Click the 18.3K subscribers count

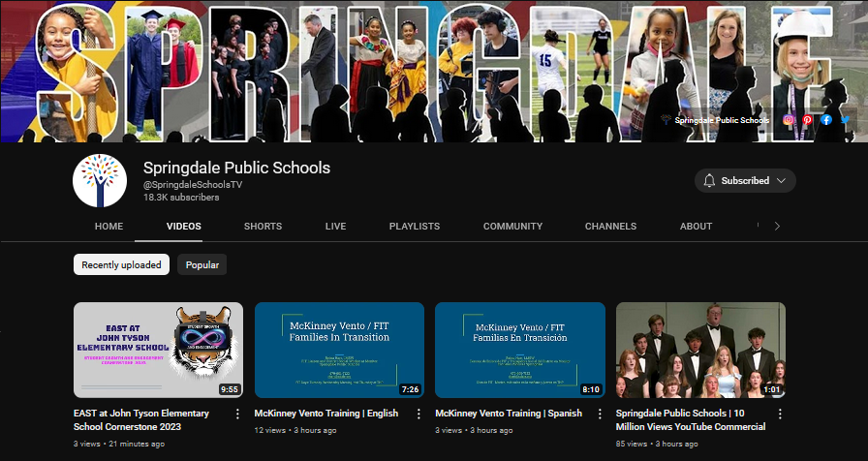(181, 198)
